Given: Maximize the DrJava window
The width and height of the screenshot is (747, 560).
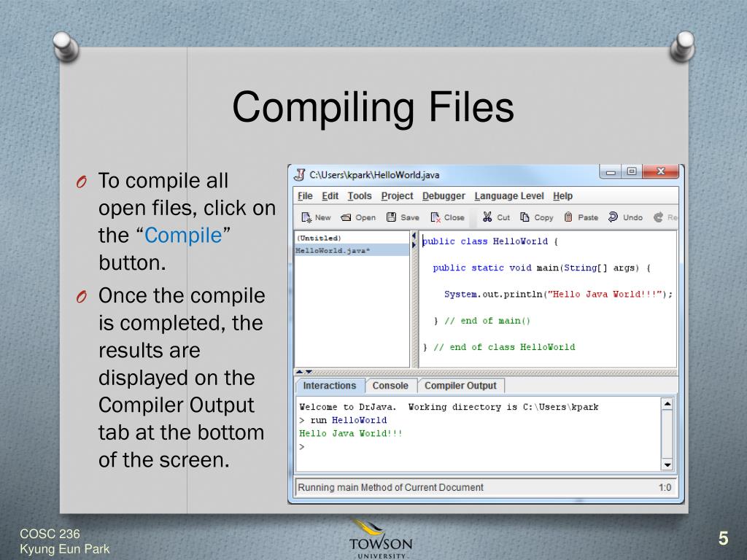Looking at the screenshot, I should (632, 171).
